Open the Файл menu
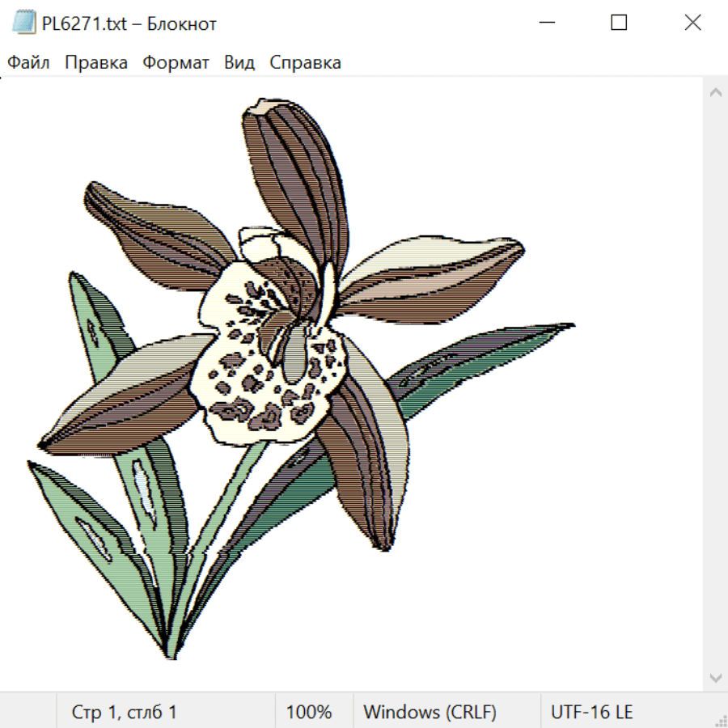The width and height of the screenshot is (728, 728). tap(28, 63)
